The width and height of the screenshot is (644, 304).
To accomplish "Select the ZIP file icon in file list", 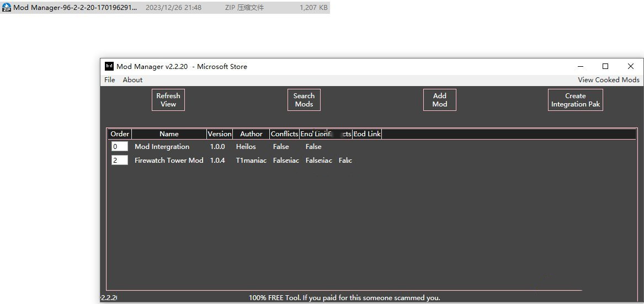I will pyautogui.click(x=7, y=8).
